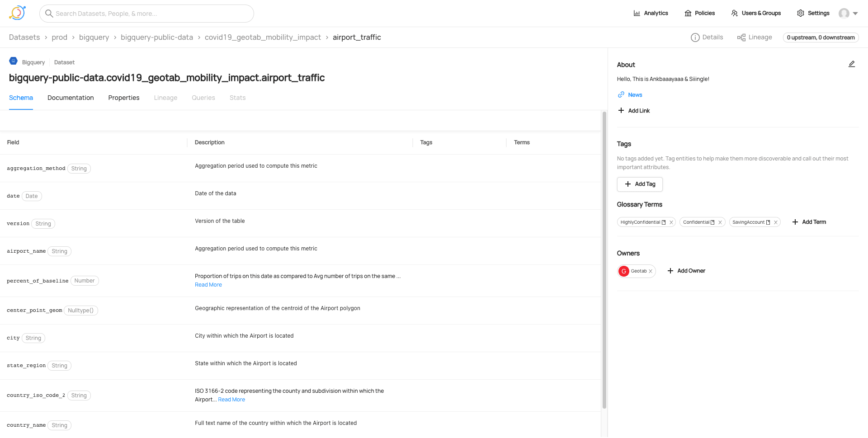
Task: Remove the Geotab owner
Action: [x=651, y=271]
